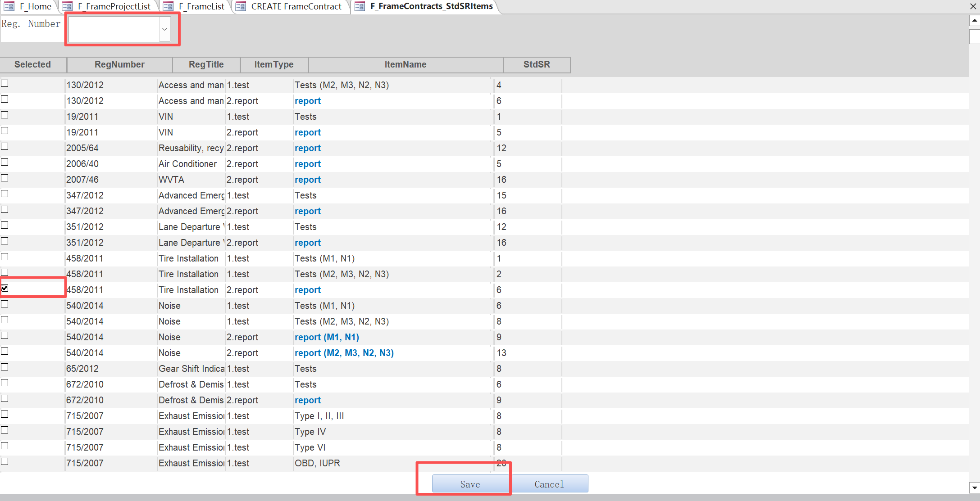Close the current form with the X
Image resolution: width=980 pixels, height=501 pixels.
pos(973,6)
